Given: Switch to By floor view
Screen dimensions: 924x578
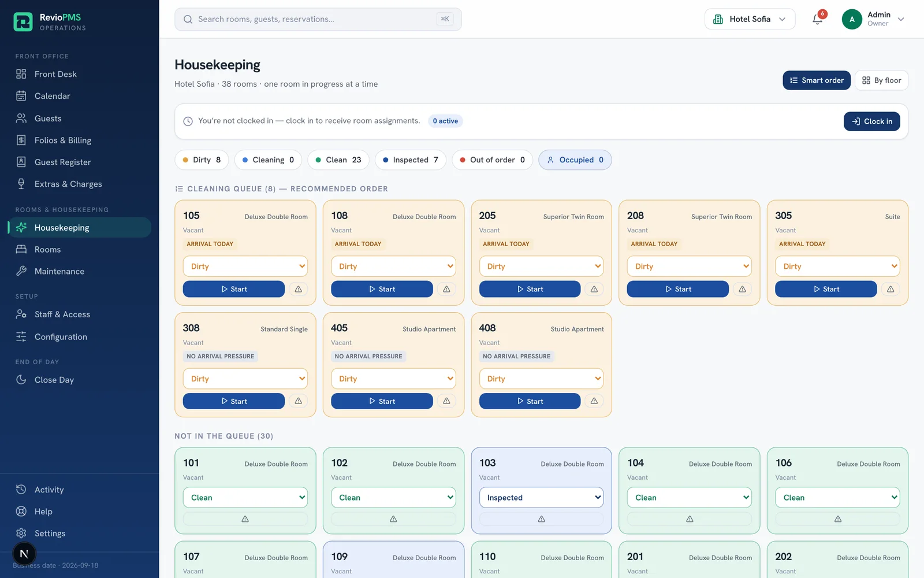Looking at the screenshot, I should tap(881, 80).
